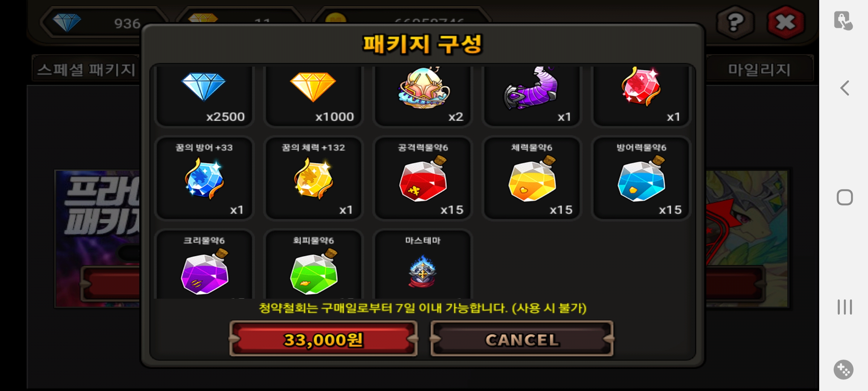Switch to the 스페셜 패키지 tab

pyautogui.click(x=86, y=69)
